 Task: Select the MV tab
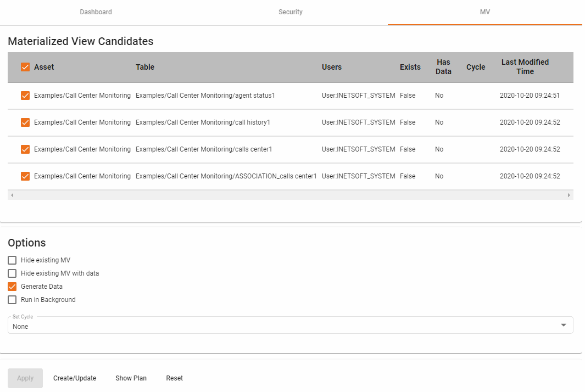(484, 12)
